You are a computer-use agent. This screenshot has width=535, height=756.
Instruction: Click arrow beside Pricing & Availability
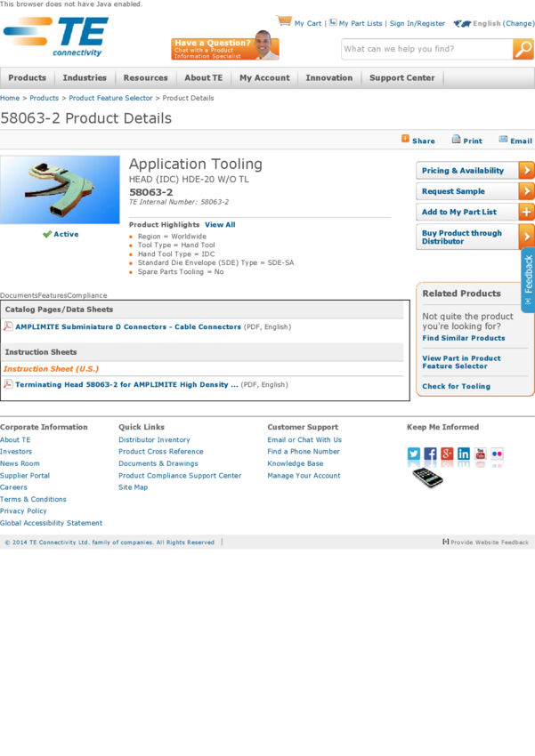pos(526,170)
